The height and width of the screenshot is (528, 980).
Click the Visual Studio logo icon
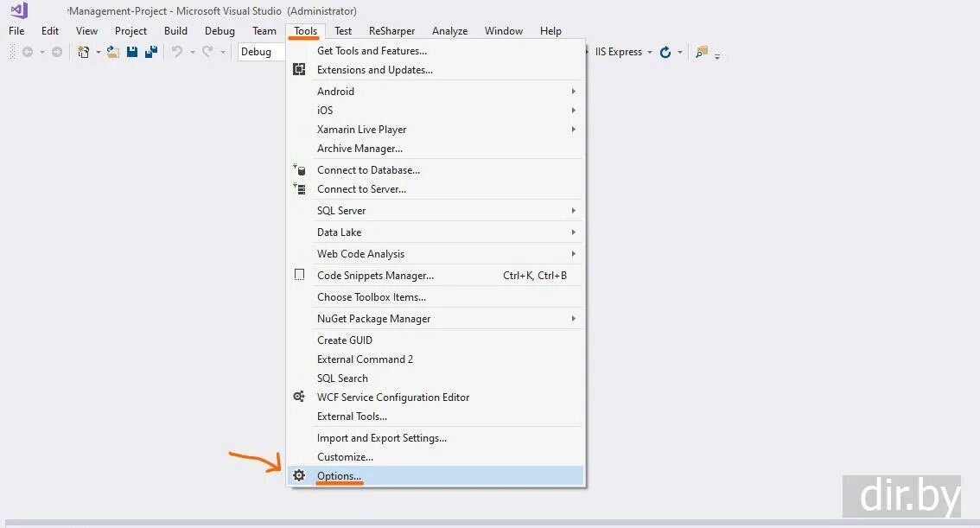pos(19,10)
